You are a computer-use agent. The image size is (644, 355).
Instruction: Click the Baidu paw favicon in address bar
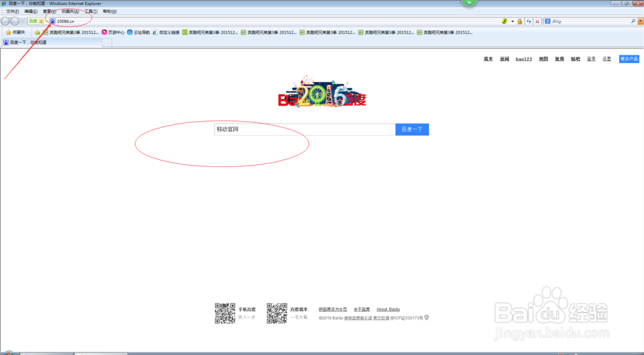(53, 21)
